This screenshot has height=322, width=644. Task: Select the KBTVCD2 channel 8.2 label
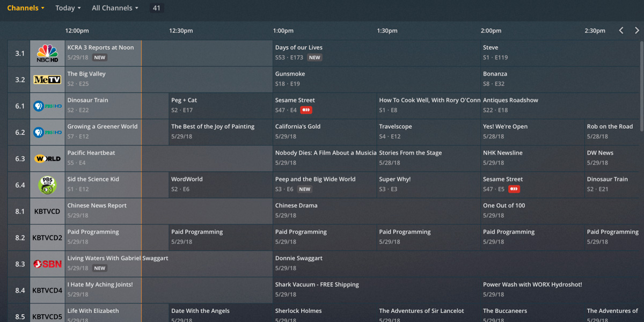[x=47, y=237]
